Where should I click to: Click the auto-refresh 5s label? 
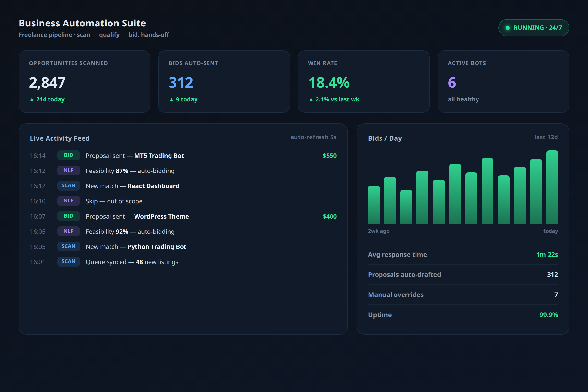(314, 137)
